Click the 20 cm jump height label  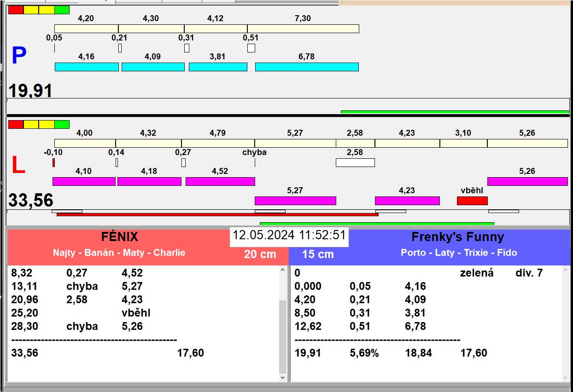[260, 254]
